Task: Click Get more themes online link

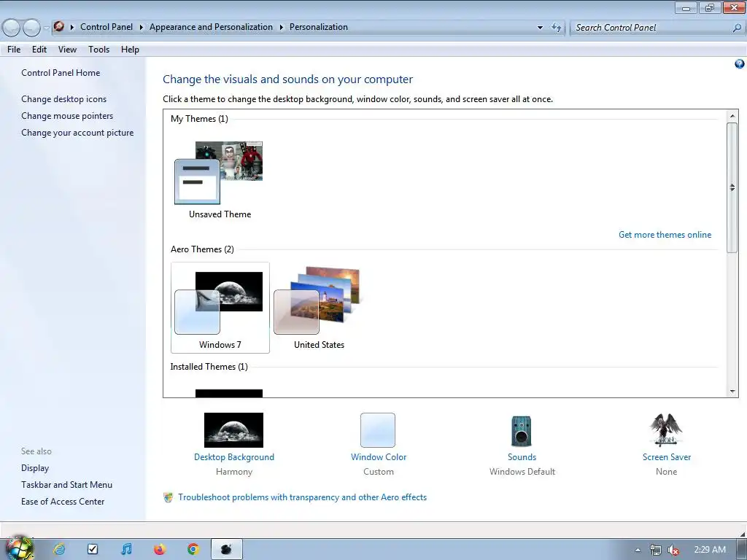Action: [x=665, y=235]
